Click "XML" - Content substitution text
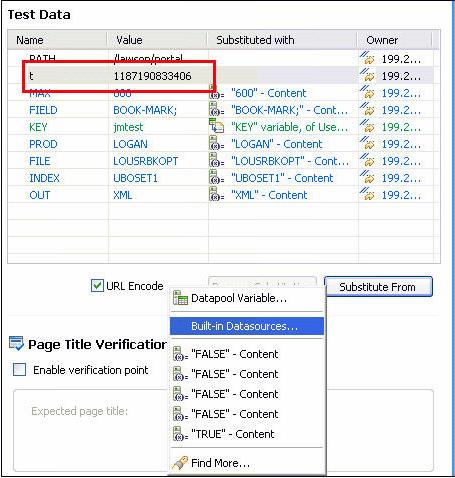 (x=269, y=195)
